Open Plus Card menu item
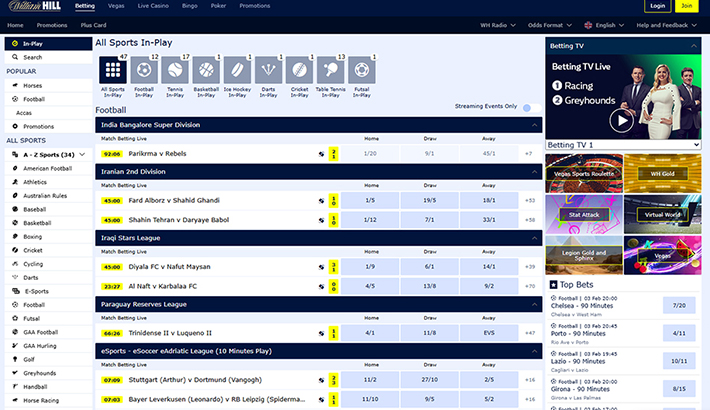This screenshot has width=710, height=410. pos(93,25)
